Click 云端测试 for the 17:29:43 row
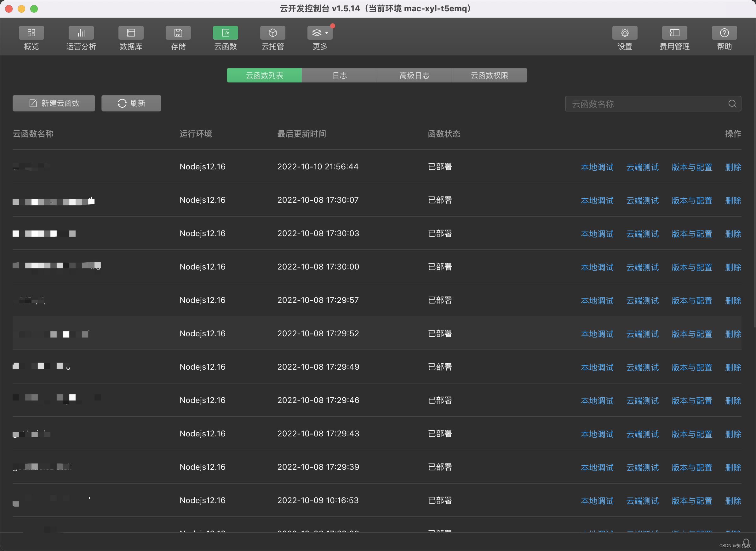The width and height of the screenshot is (756, 551). 642,434
